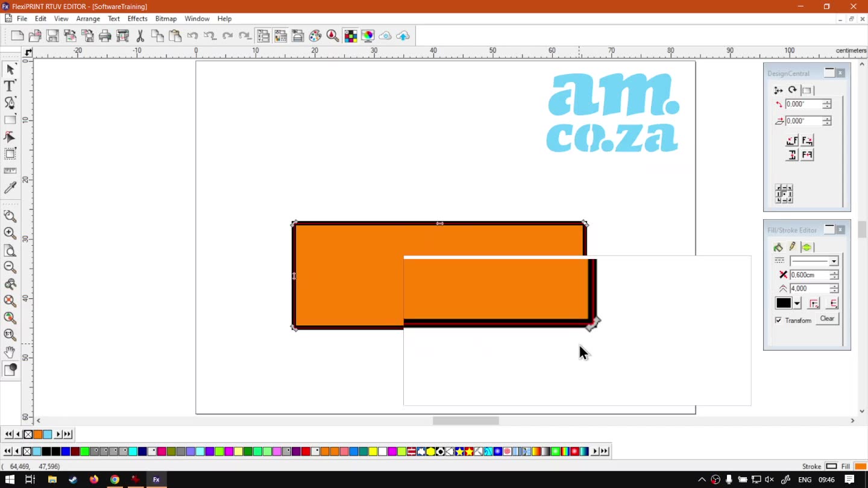Choose the Hand pan tool
The image size is (868, 488).
10,352
